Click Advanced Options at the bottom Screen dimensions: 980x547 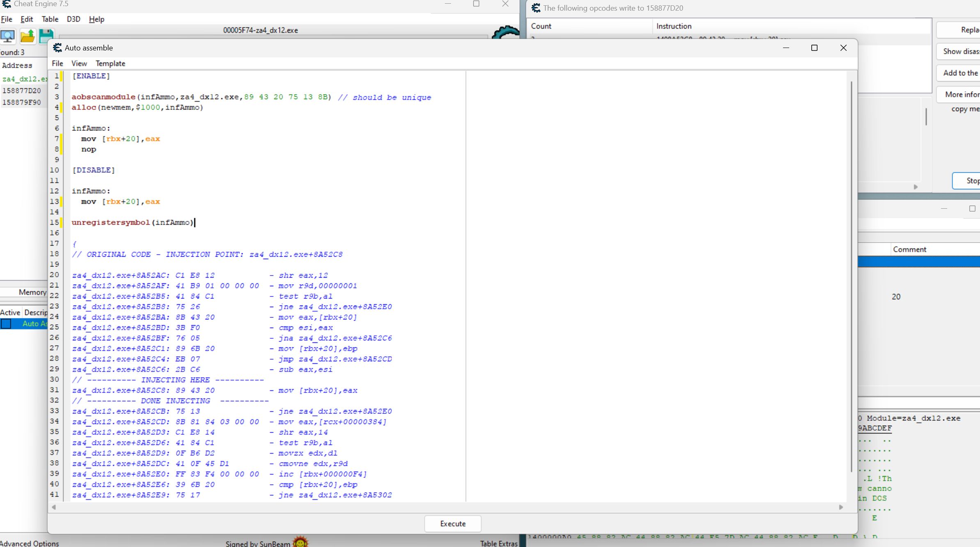tap(29, 542)
